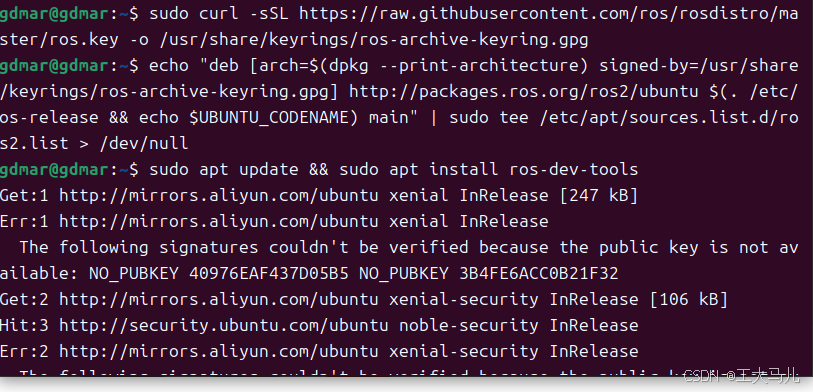Click the key ID 40976EAF437D05B5
Screen dimensions: 813x392
coord(269,273)
